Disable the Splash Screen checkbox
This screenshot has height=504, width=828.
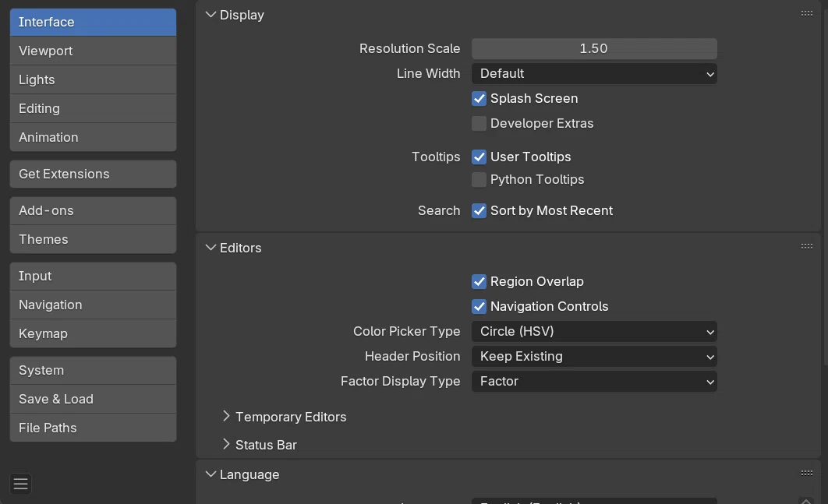pos(479,99)
